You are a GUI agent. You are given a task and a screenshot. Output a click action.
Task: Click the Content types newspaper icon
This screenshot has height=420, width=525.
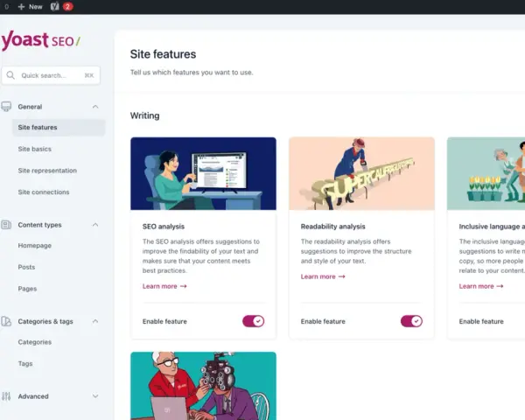(x=6, y=225)
